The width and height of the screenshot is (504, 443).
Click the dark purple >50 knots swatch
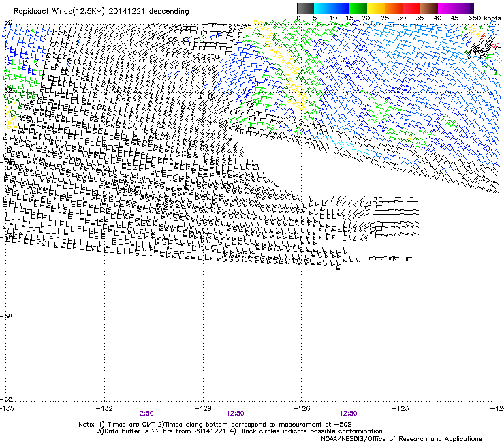471,8
